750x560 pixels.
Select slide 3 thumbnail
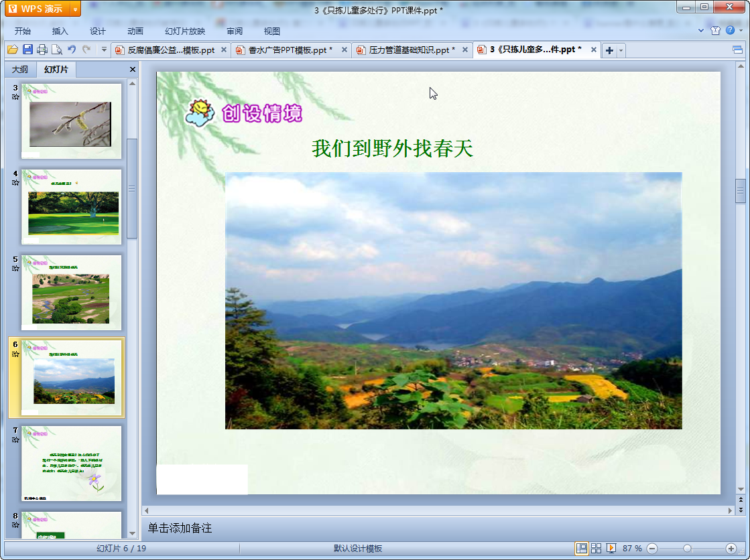pos(71,121)
